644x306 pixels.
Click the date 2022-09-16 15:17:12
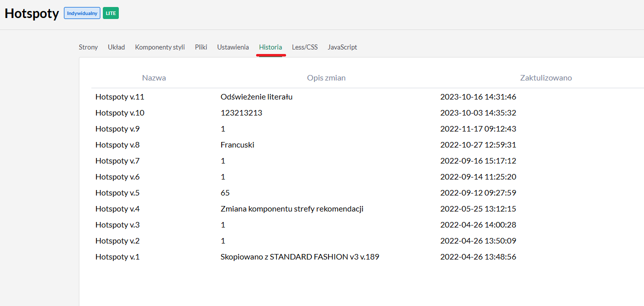(478, 161)
